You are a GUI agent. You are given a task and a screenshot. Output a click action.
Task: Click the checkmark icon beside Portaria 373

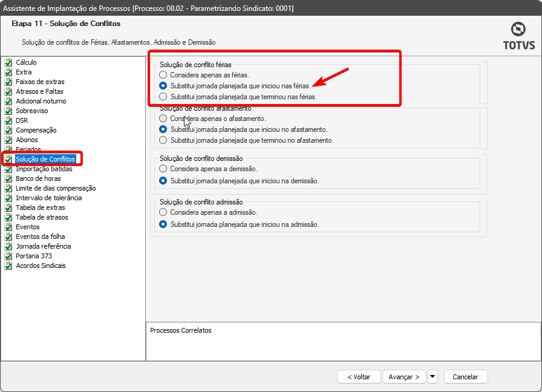click(x=8, y=256)
